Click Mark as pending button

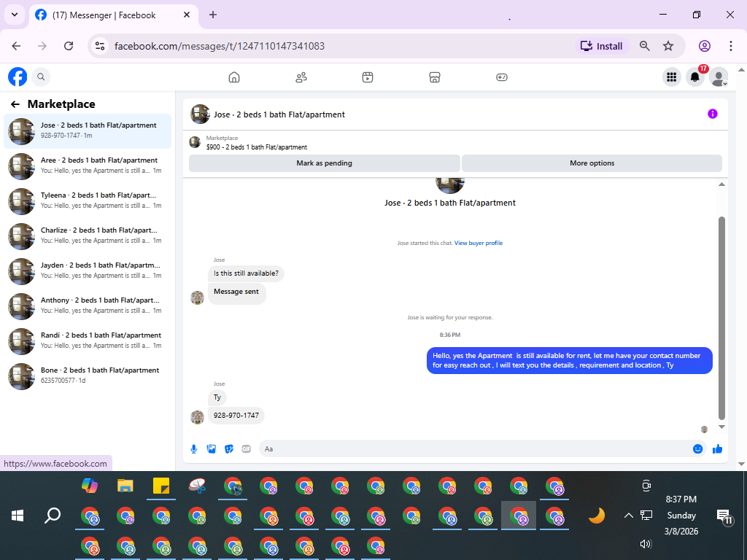coord(325,163)
